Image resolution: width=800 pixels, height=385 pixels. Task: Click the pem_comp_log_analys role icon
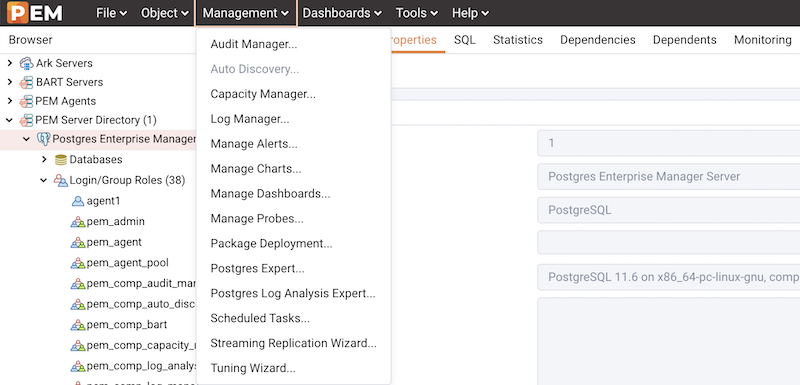(78, 366)
